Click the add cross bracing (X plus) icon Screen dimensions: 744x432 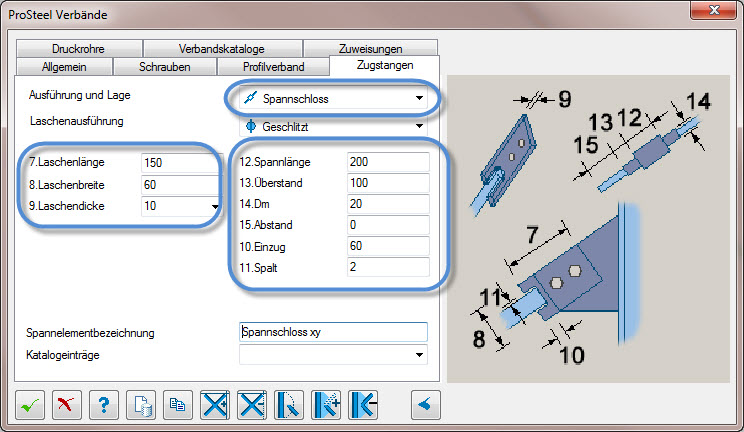click(215, 405)
